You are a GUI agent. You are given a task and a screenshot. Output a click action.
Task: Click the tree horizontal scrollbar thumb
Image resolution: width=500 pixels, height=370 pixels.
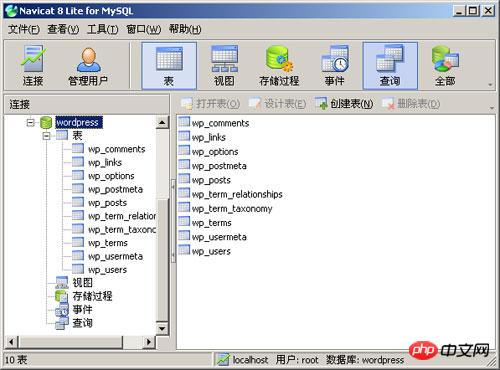click(x=70, y=342)
